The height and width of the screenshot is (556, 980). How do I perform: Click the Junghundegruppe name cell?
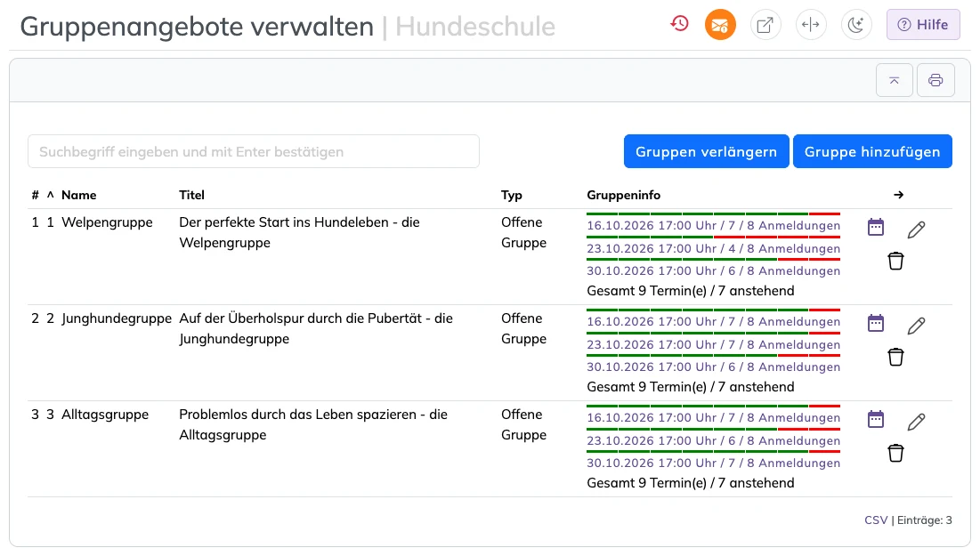(x=117, y=318)
